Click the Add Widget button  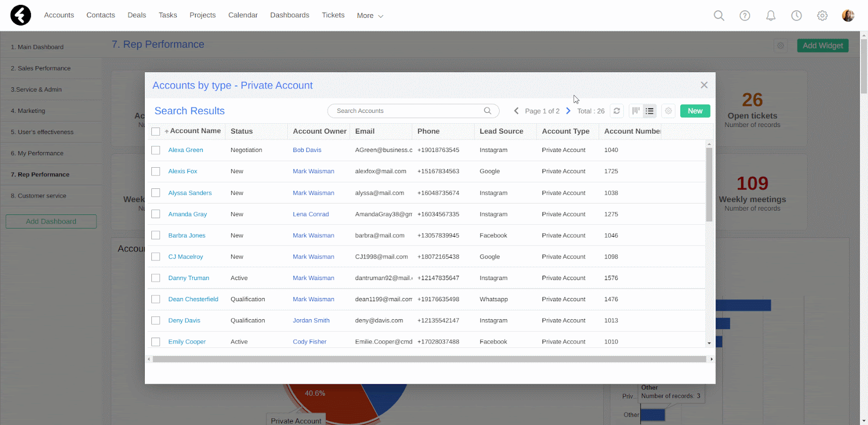point(822,46)
